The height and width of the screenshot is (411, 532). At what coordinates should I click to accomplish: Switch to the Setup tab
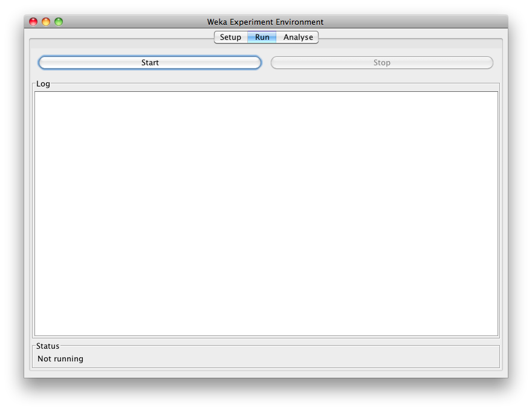[x=230, y=37]
